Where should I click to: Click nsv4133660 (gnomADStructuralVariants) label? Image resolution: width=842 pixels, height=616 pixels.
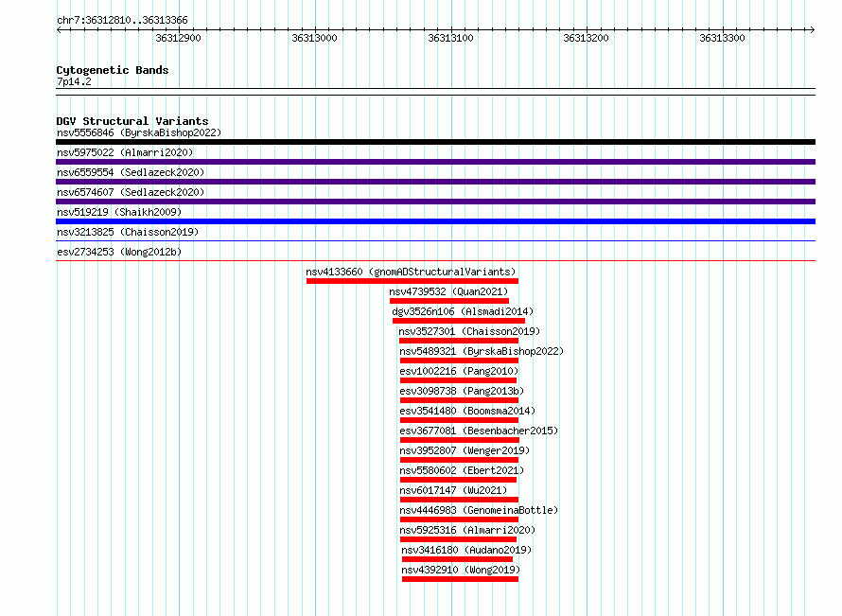(411, 272)
